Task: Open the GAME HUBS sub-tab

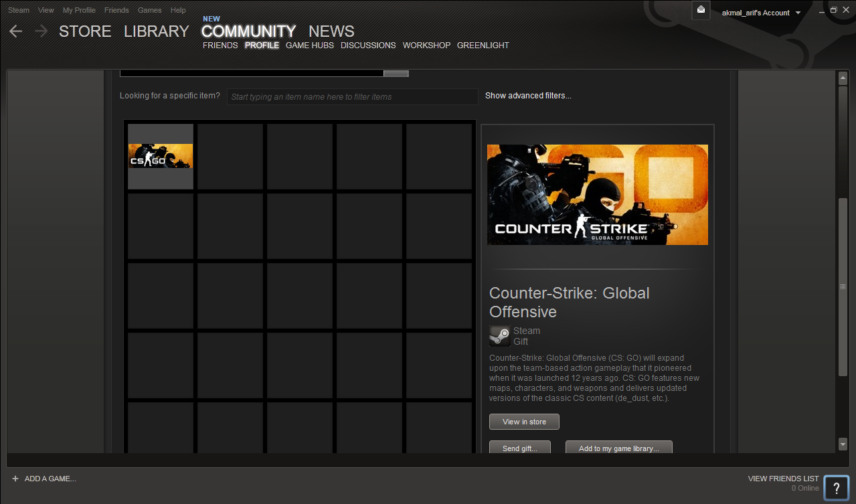Action: click(310, 46)
